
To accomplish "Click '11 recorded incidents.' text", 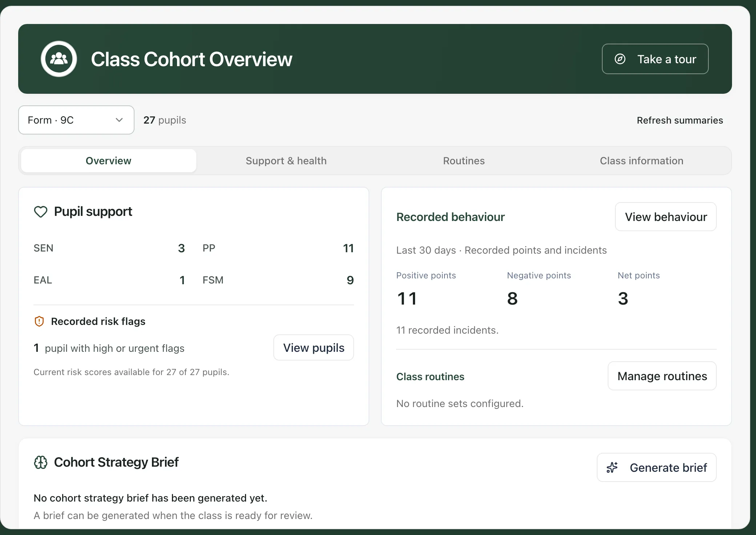I will click(x=447, y=330).
